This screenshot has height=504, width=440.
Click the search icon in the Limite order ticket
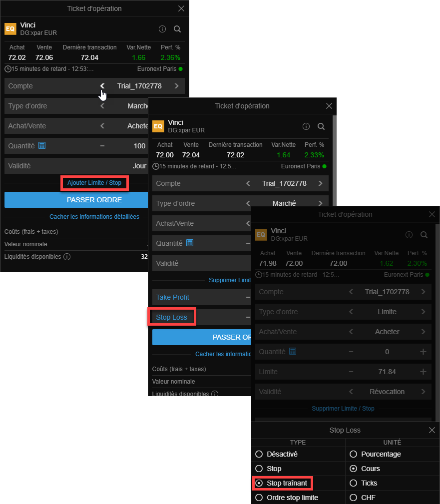coord(424,235)
